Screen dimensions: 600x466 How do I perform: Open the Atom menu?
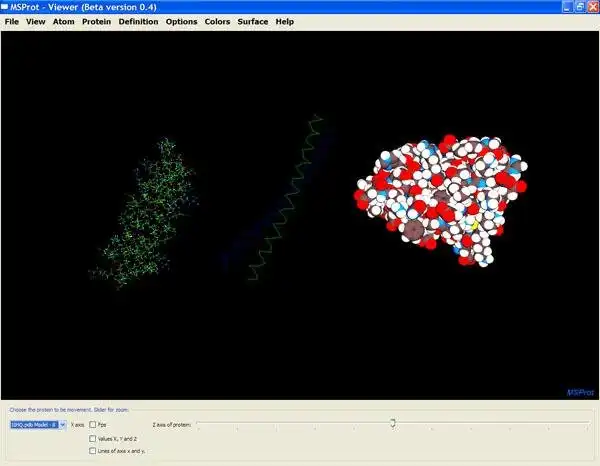coord(64,22)
